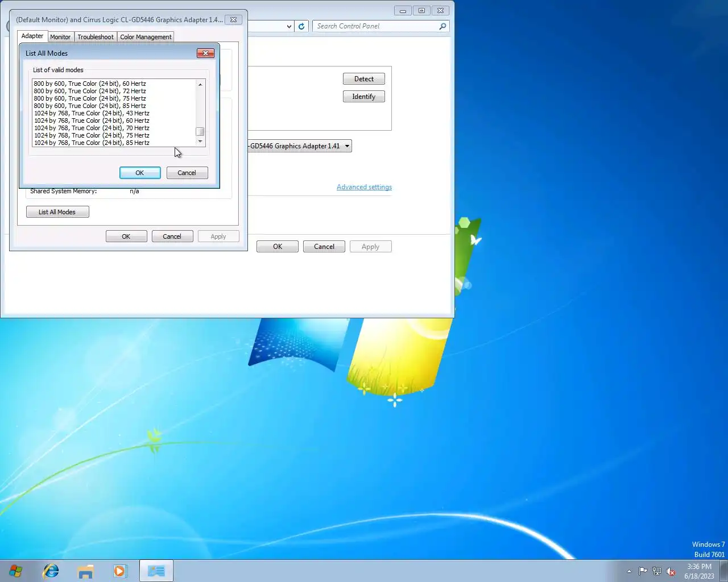Select the Control Panel taskbar window button
The image size is (728, 582).
[156, 571]
